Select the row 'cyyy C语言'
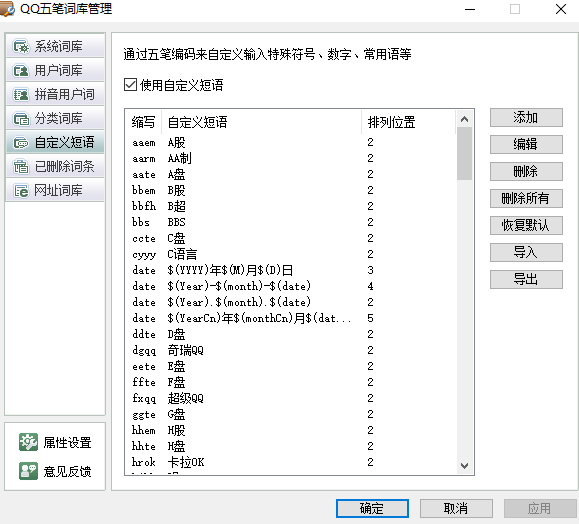This screenshot has height=524, width=579. (x=290, y=254)
